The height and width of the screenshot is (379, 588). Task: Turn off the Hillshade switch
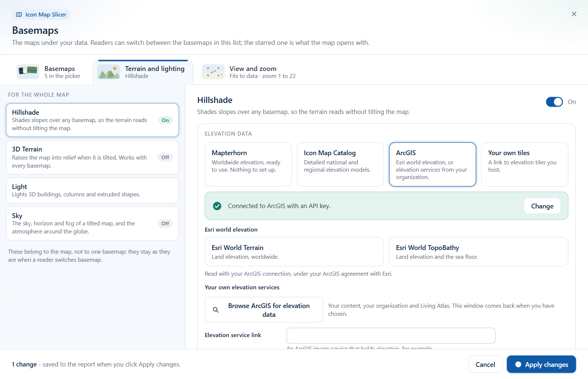coord(554,102)
